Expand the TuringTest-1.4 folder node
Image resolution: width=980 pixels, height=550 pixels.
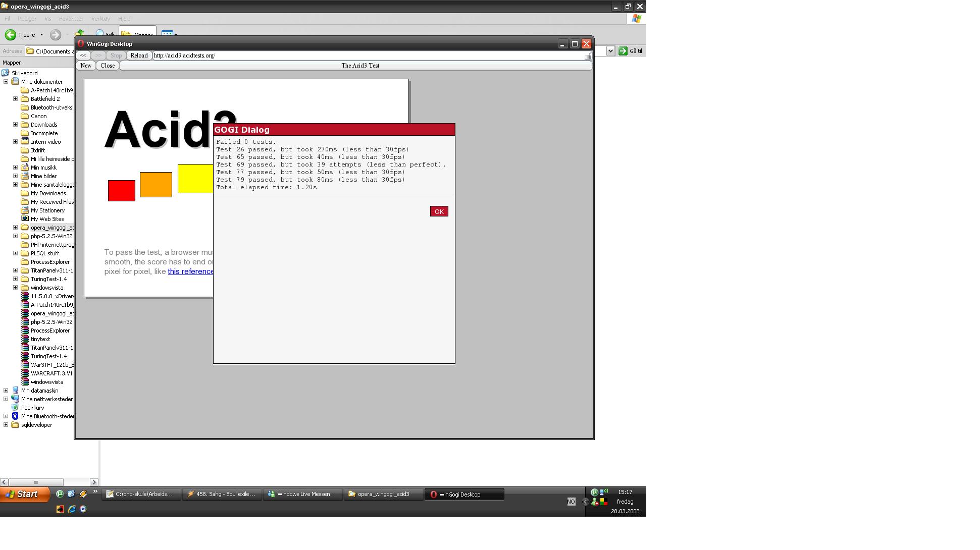[x=15, y=279]
